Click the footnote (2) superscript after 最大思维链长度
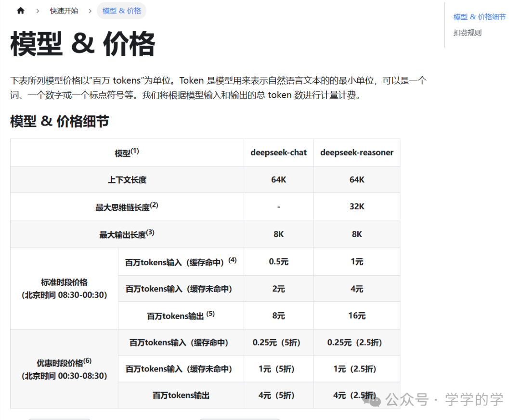Viewport: 520px width, 420px height. click(154, 205)
